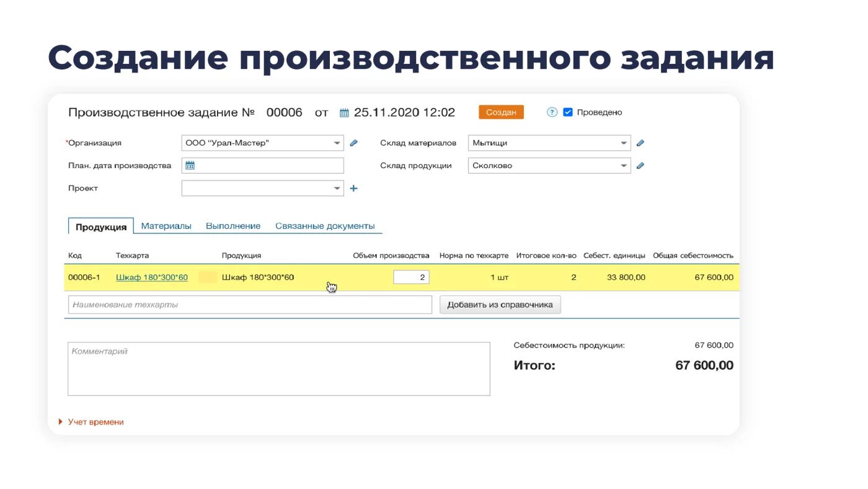Open calendar icon in План. дата производства

pyautogui.click(x=190, y=166)
